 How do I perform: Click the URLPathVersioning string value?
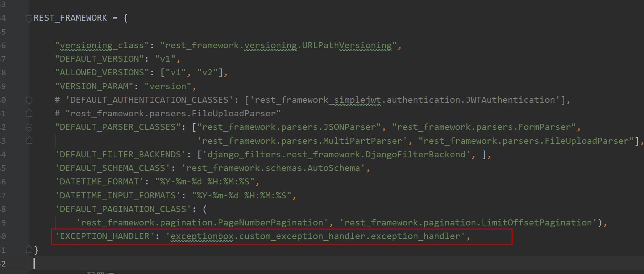279,46
